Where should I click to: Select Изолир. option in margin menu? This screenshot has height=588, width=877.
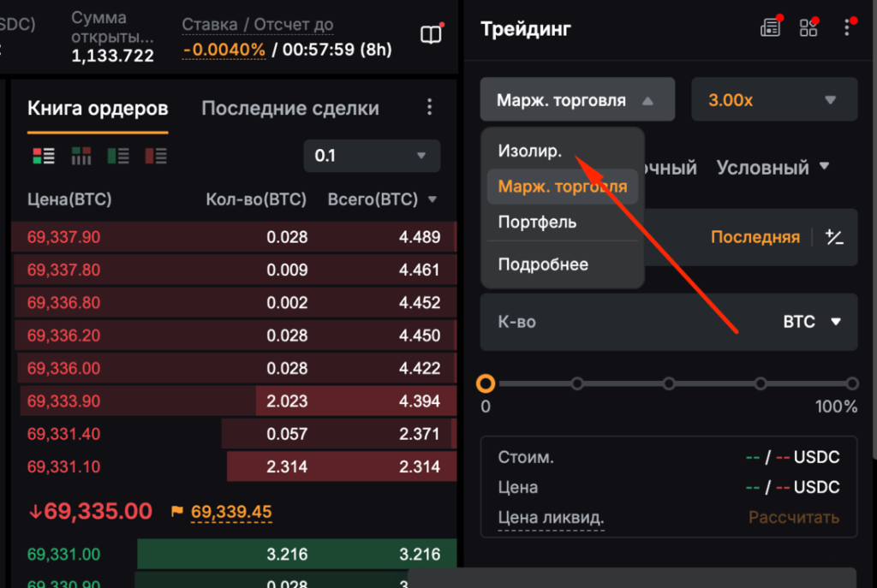click(530, 151)
